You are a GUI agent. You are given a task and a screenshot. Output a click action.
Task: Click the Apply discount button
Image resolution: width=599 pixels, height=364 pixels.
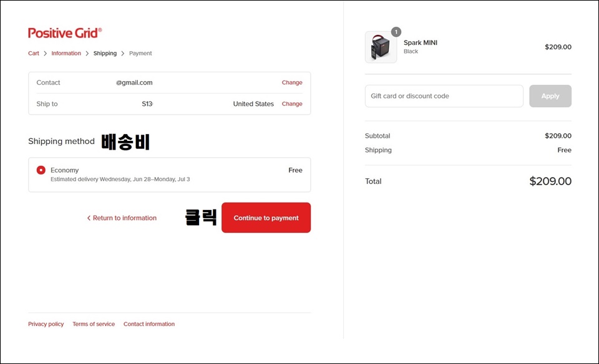point(550,96)
